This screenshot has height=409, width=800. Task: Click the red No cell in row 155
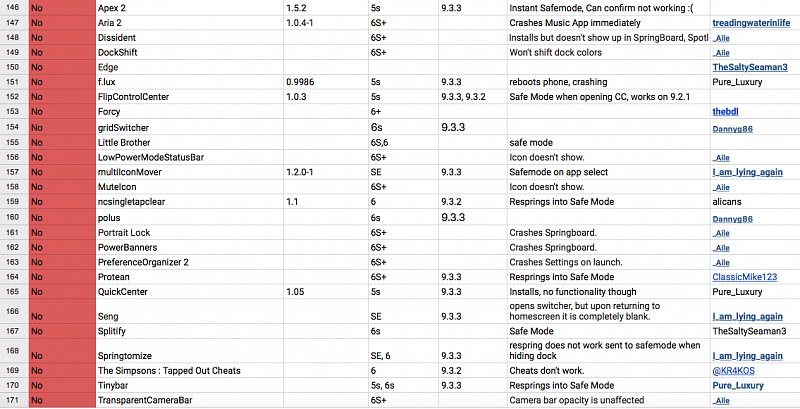[x=60, y=142]
